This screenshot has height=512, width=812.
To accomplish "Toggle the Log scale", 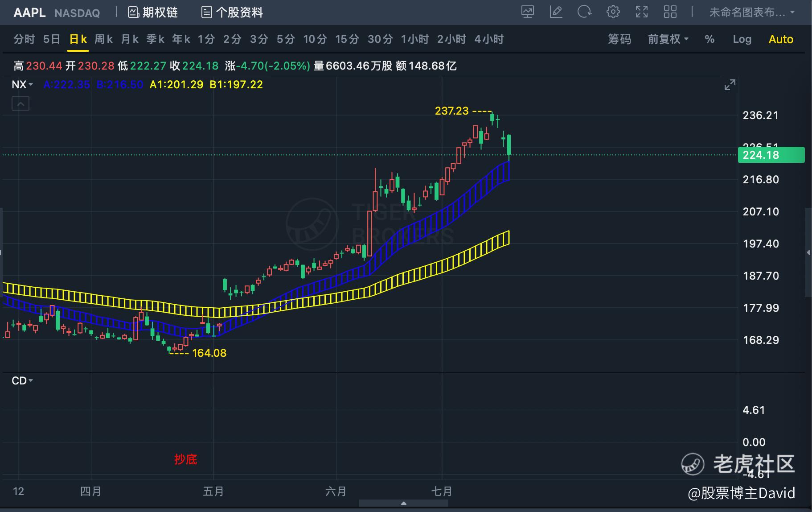I will tap(742, 39).
